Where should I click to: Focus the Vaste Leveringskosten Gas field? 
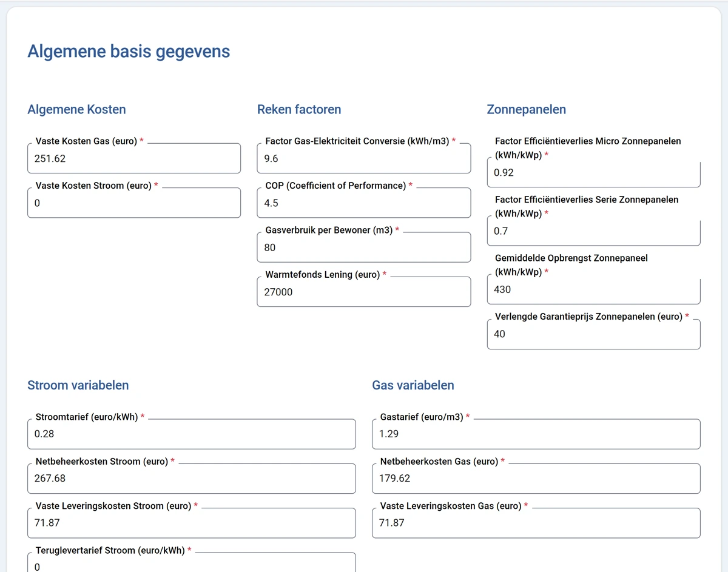pos(536,523)
